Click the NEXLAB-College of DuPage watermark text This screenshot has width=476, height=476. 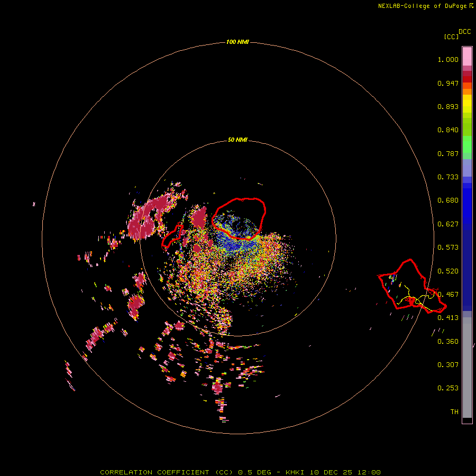(x=422, y=6)
